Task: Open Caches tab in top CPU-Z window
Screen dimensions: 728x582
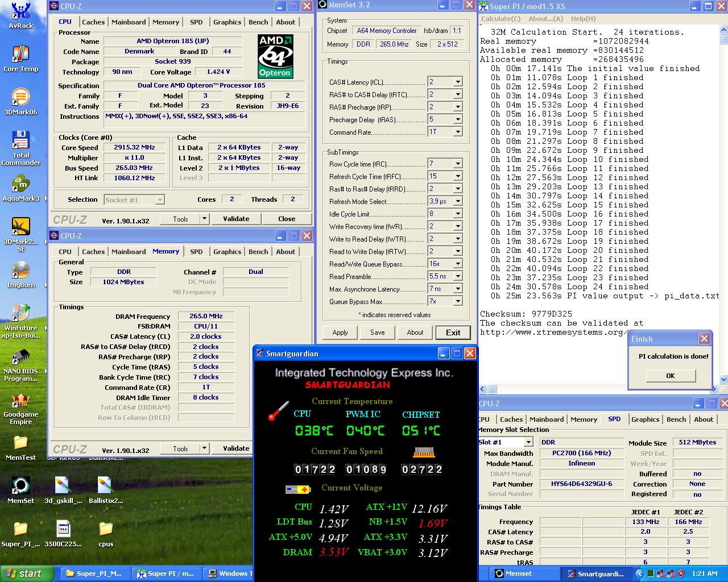Action: pos(93,22)
